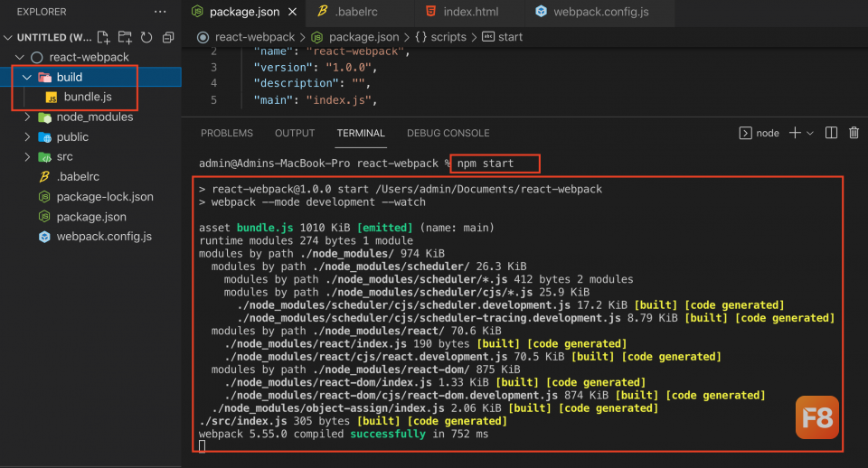Click 'successfully' in terminal compile message
Image resolution: width=868 pixels, height=468 pixels.
pos(388,435)
